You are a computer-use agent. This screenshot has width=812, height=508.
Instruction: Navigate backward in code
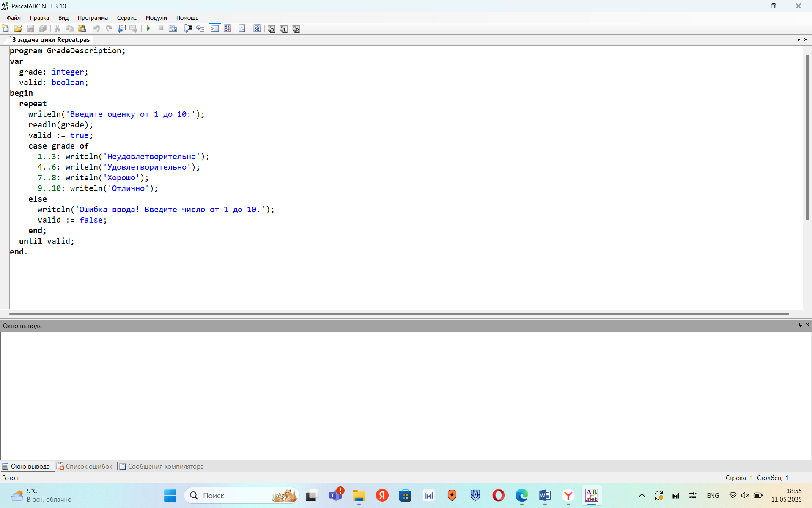121,28
